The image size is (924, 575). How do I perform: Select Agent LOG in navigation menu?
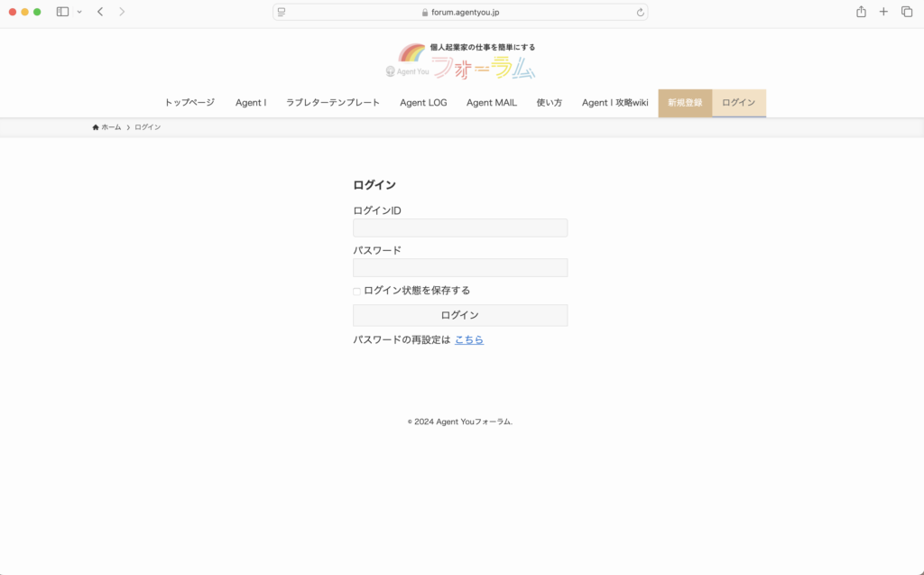pos(423,103)
